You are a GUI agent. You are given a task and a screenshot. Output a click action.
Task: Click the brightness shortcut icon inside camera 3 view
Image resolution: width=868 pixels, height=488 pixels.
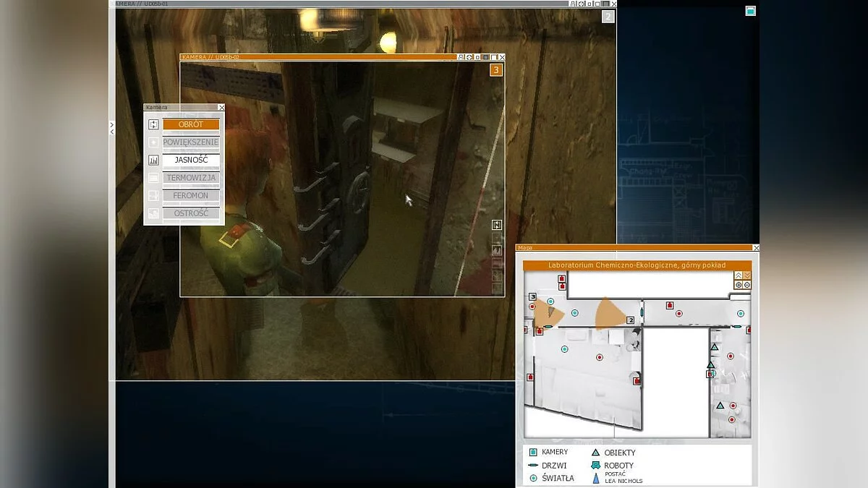pyautogui.click(x=497, y=250)
